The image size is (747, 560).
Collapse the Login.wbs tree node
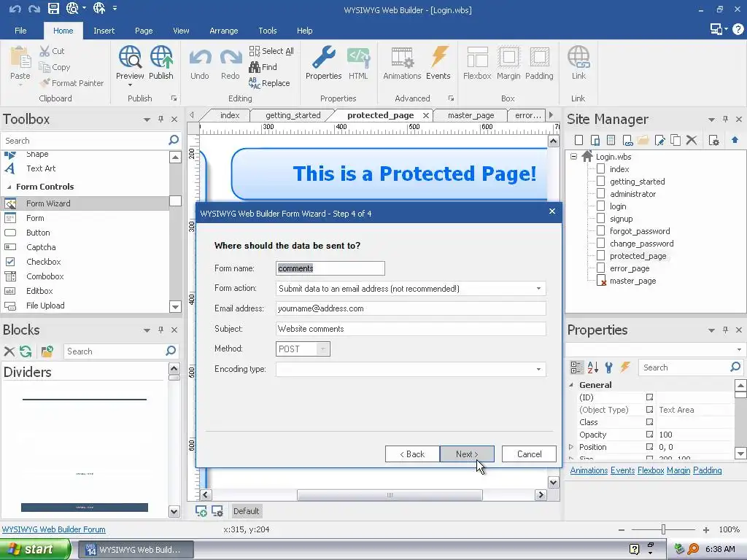(573, 156)
